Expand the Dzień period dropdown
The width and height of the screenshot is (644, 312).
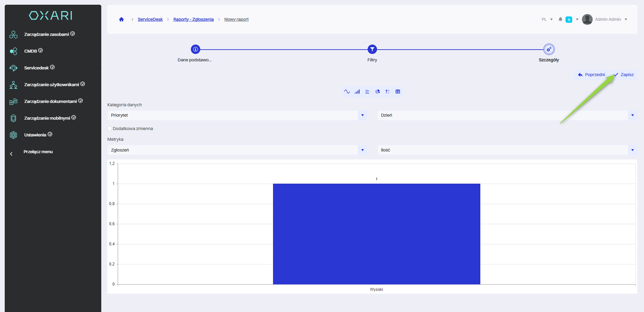(x=506, y=115)
